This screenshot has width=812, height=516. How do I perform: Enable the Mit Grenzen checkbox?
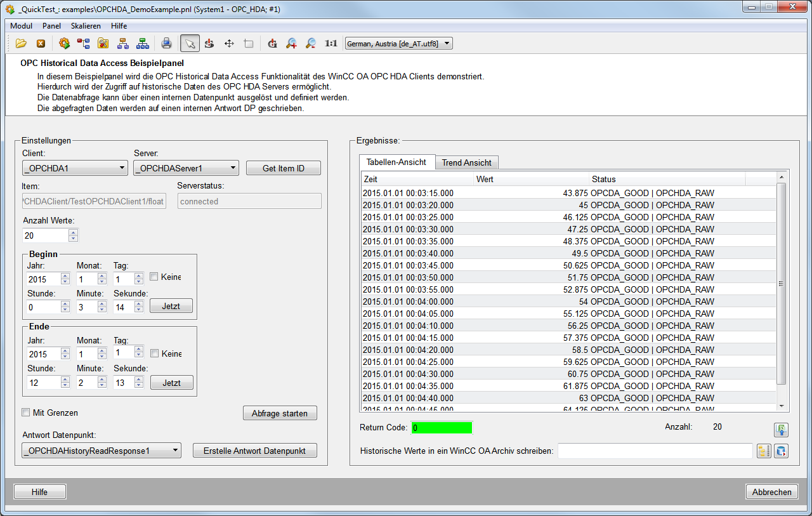pyautogui.click(x=26, y=413)
